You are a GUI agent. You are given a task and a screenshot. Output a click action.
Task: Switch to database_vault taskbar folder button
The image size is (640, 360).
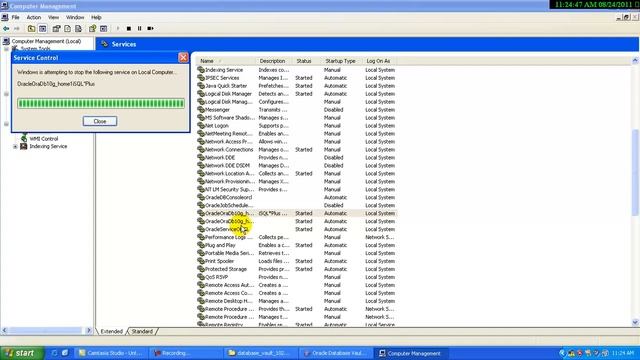tap(260, 353)
